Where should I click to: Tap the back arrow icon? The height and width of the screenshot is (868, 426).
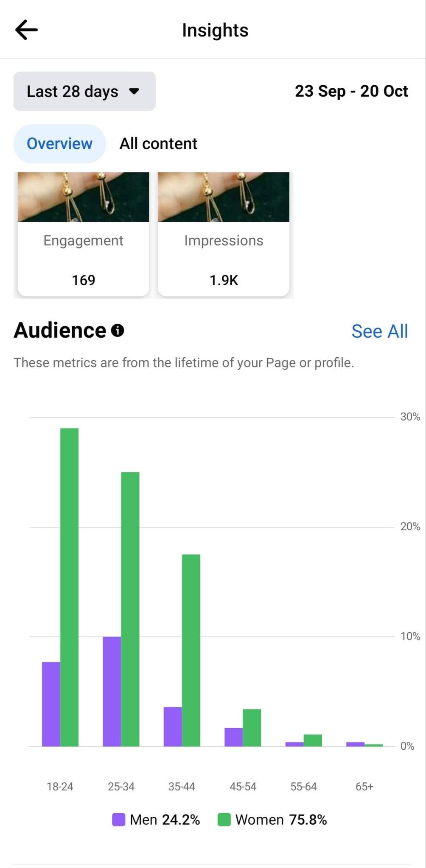pyautogui.click(x=26, y=30)
